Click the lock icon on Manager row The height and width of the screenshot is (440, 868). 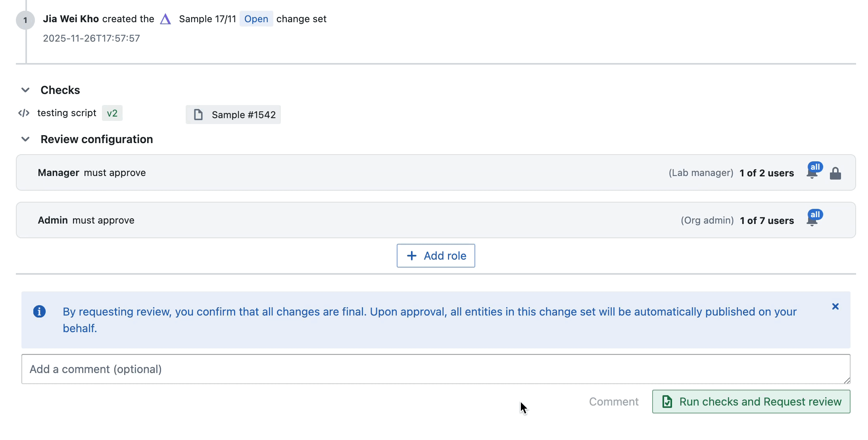click(835, 172)
